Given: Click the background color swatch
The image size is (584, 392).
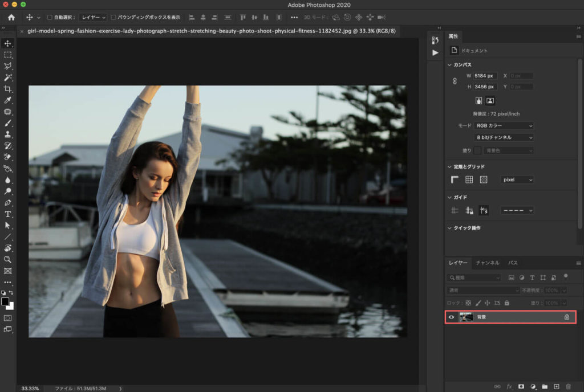Looking at the screenshot, I should point(11,307).
